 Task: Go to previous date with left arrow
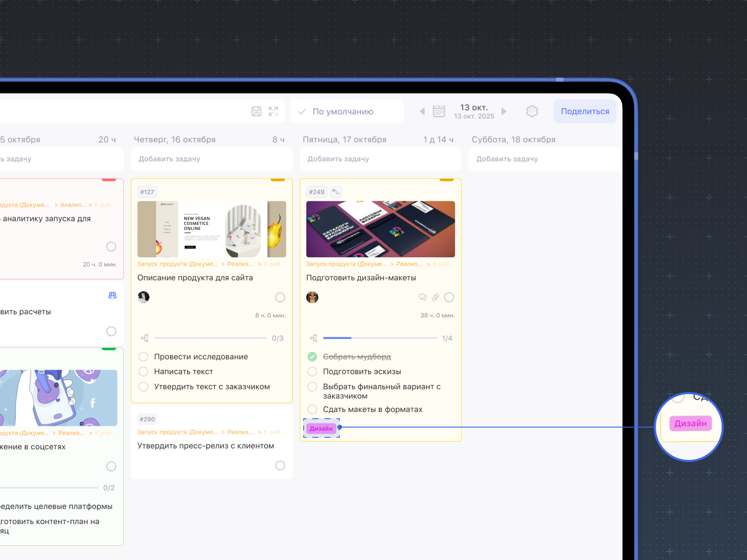(x=422, y=111)
